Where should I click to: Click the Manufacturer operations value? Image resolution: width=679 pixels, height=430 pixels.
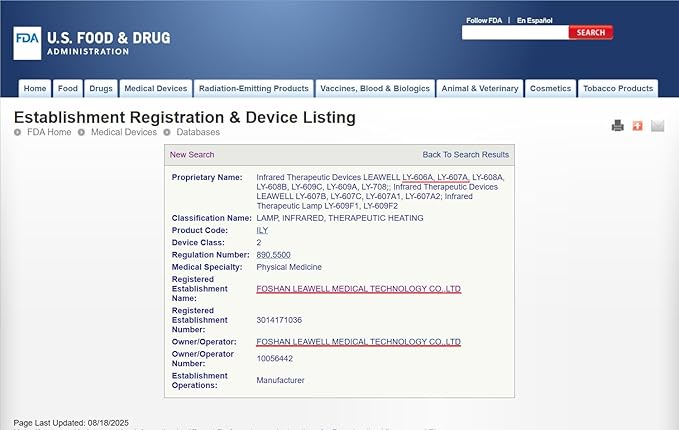tap(280, 380)
